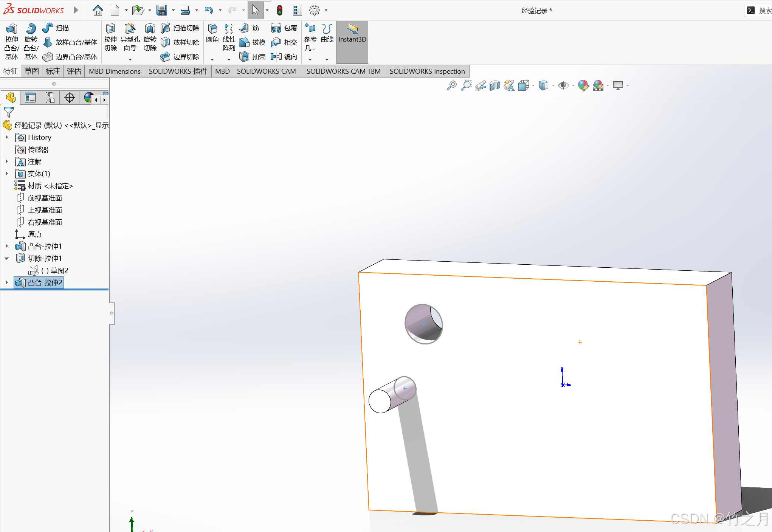
Task: Expand the History tree node
Action: click(x=7, y=137)
